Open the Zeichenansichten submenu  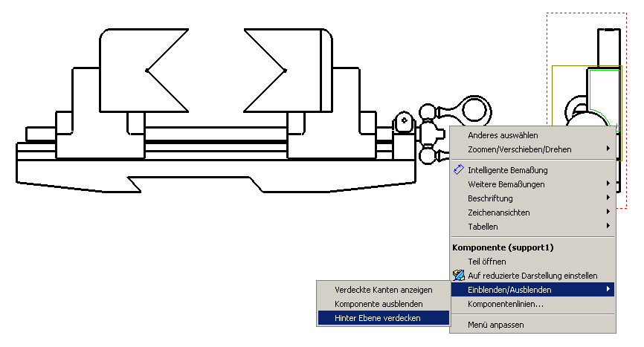pyautogui.click(x=532, y=213)
